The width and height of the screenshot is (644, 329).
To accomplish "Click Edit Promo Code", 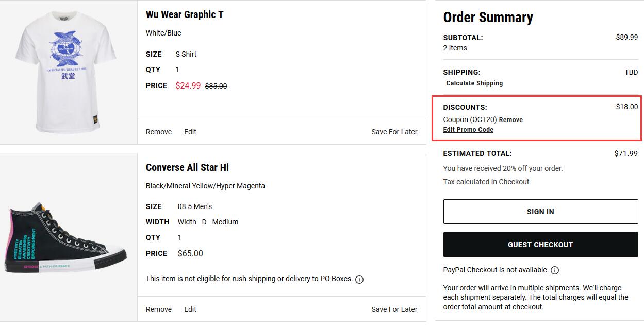I will (x=468, y=130).
